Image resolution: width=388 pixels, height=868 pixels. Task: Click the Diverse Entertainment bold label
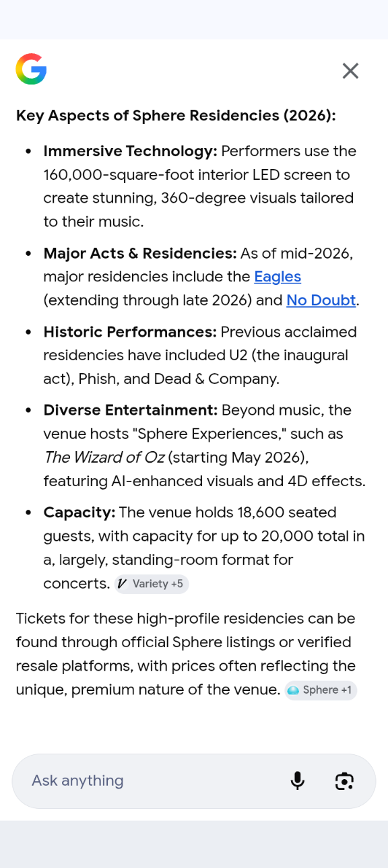[x=131, y=410]
